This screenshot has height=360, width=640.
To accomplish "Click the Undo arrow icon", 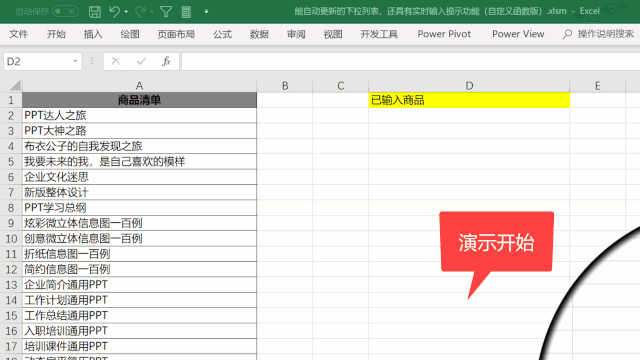I will click(x=114, y=12).
